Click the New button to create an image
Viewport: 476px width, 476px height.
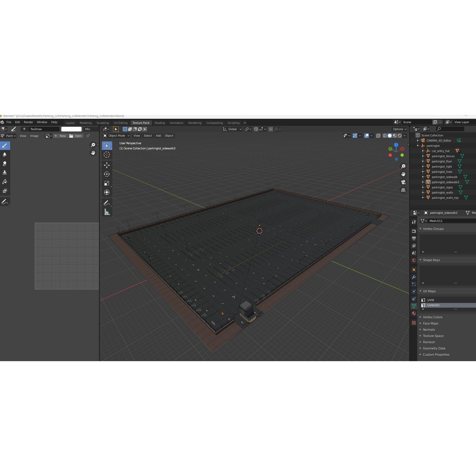pos(63,136)
